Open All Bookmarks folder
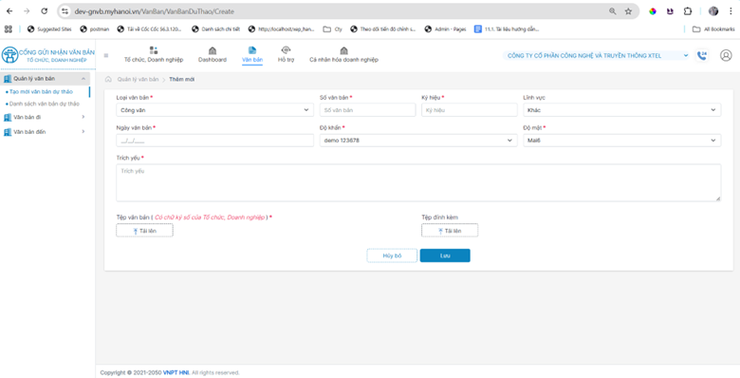740x378 pixels. coord(714,29)
